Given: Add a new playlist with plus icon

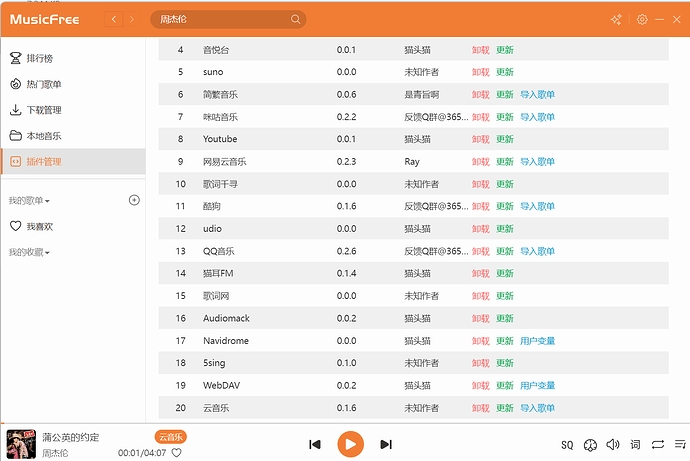Looking at the screenshot, I should [x=134, y=200].
